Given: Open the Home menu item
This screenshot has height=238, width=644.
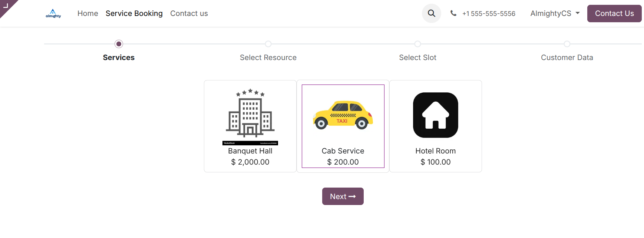Looking at the screenshot, I should [x=88, y=13].
